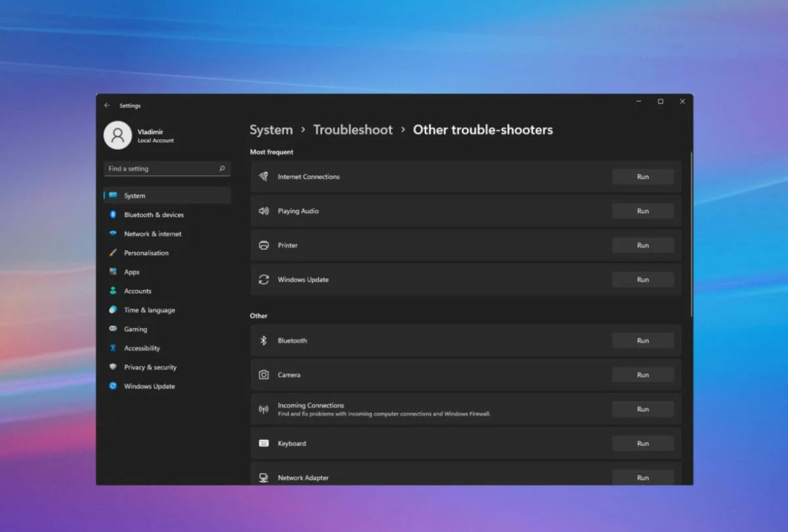The height and width of the screenshot is (532, 788).
Task: Click the Camera troubleshooter icon
Action: [264, 375]
